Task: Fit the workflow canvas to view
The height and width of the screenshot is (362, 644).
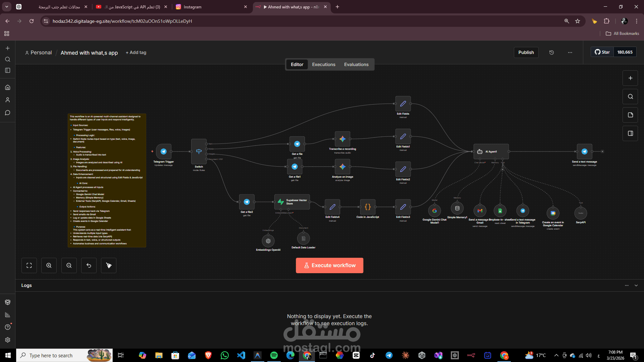Action: coord(29,265)
